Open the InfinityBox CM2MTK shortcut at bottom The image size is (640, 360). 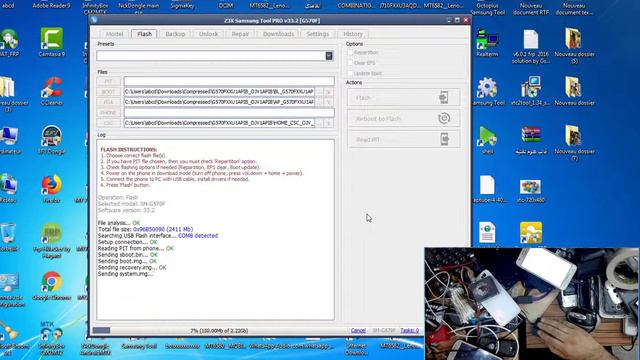click(x=51, y=338)
